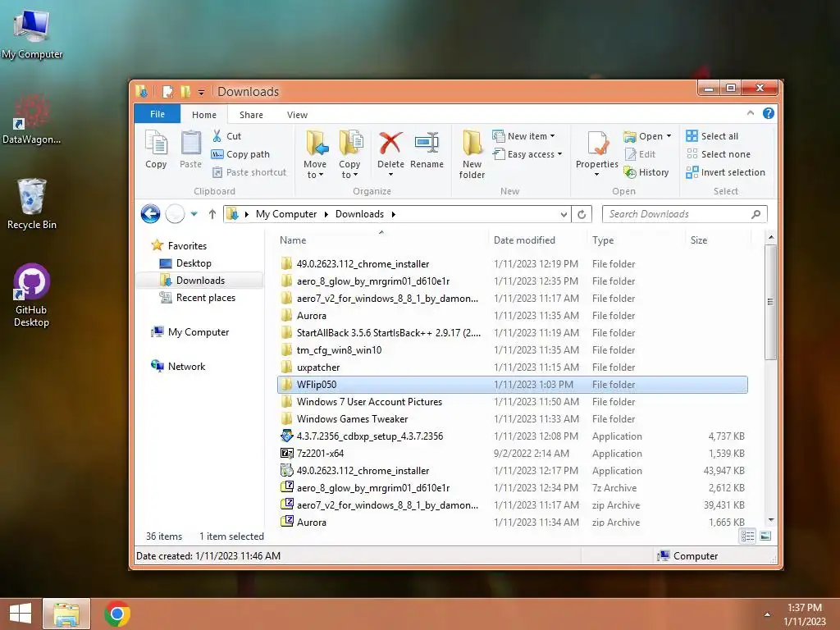Open the 7z2201-x64 application icon
840x630 pixels.
click(x=287, y=453)
